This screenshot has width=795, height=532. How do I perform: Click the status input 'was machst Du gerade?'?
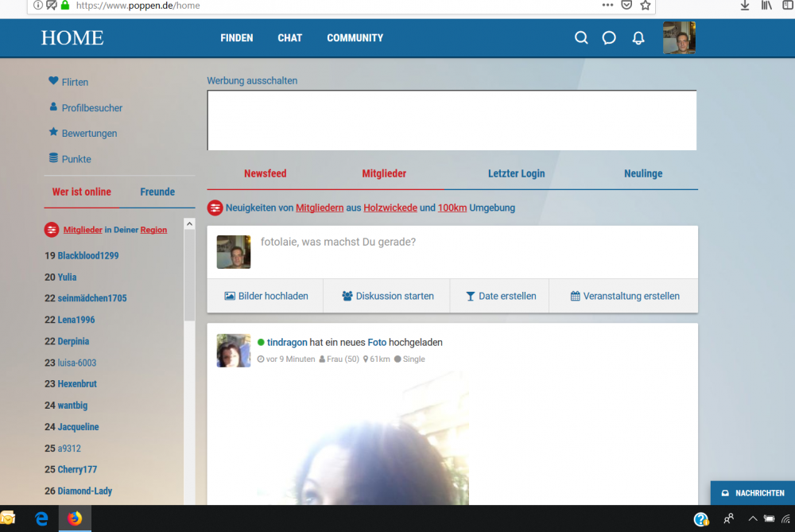(469, 242)
